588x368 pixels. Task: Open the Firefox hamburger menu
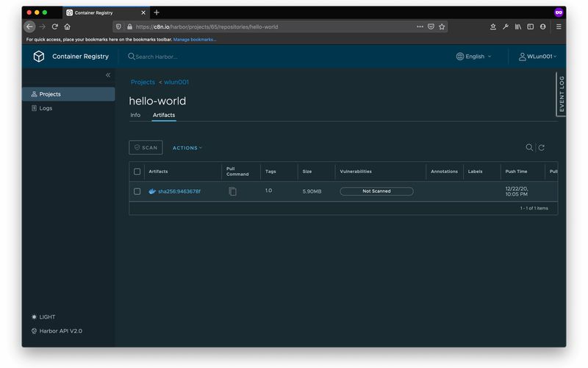(x=559, y=26)
